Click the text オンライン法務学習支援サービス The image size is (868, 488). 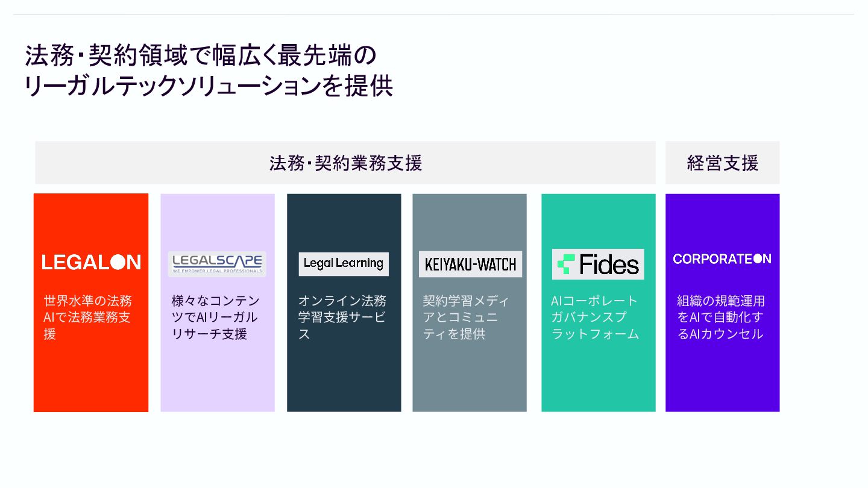[x=342, y=317]
